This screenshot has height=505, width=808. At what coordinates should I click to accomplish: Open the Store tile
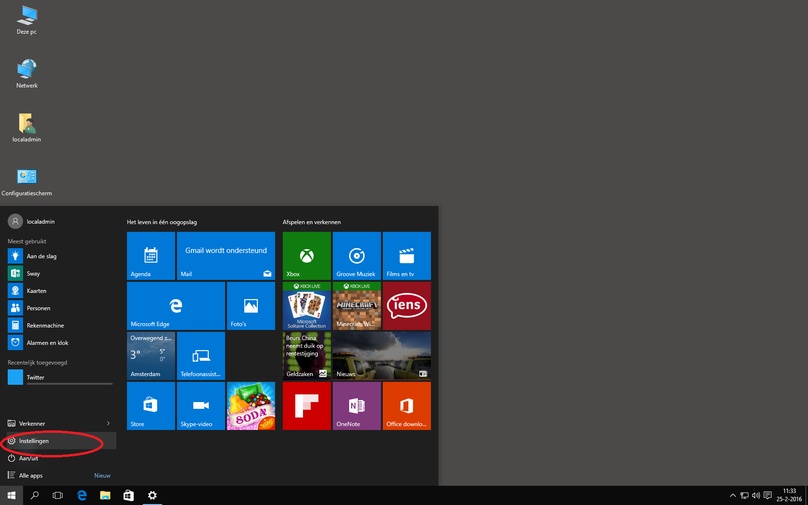[151, 406]
